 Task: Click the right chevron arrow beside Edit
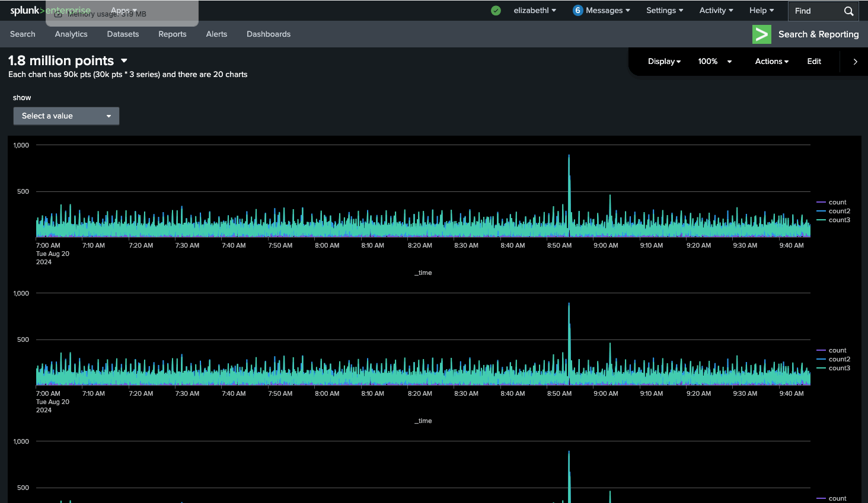click(855, 62)
